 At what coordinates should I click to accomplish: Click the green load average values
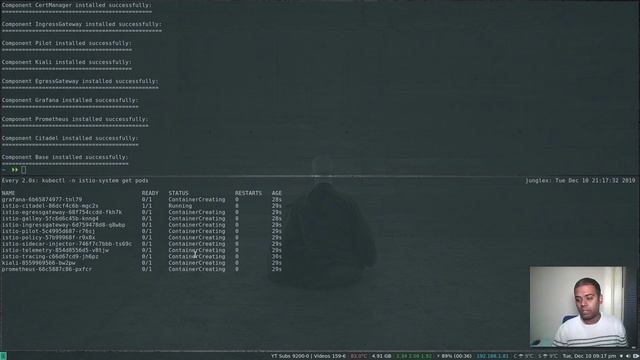pyautogui.click(x=414, y=356)
